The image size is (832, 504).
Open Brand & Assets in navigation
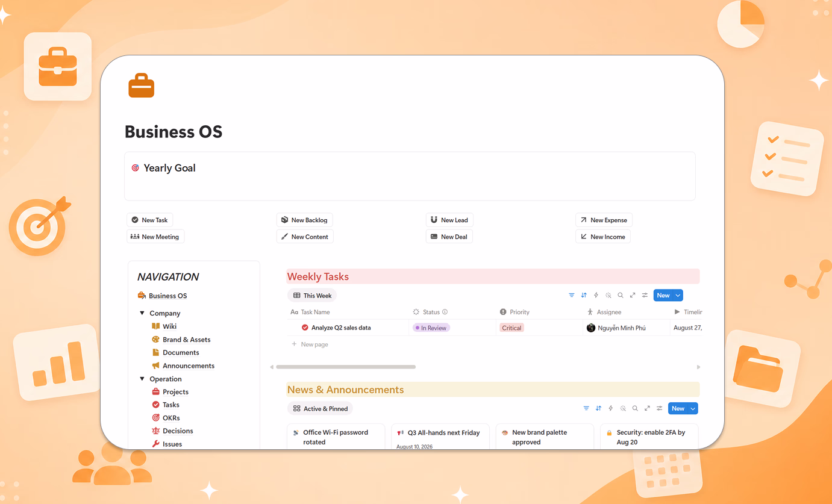181,340
